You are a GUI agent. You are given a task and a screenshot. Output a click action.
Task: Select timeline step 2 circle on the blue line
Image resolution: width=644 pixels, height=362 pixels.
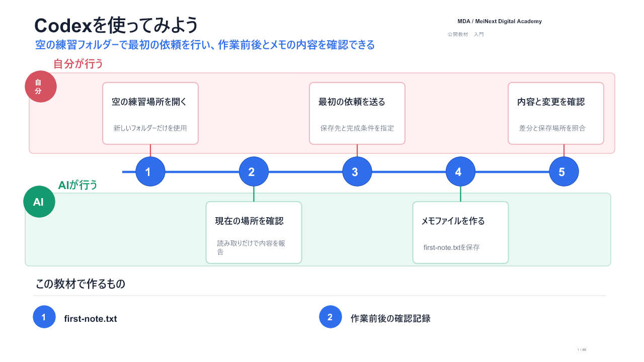pyautogui.click(x=254, y=171)
